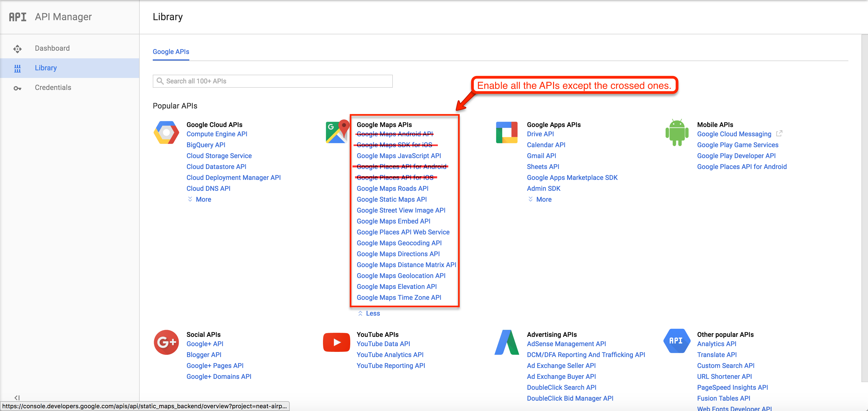The image size is (868, 411).
Task: Click the Advertising APIs logo
Action: [507, 342]
